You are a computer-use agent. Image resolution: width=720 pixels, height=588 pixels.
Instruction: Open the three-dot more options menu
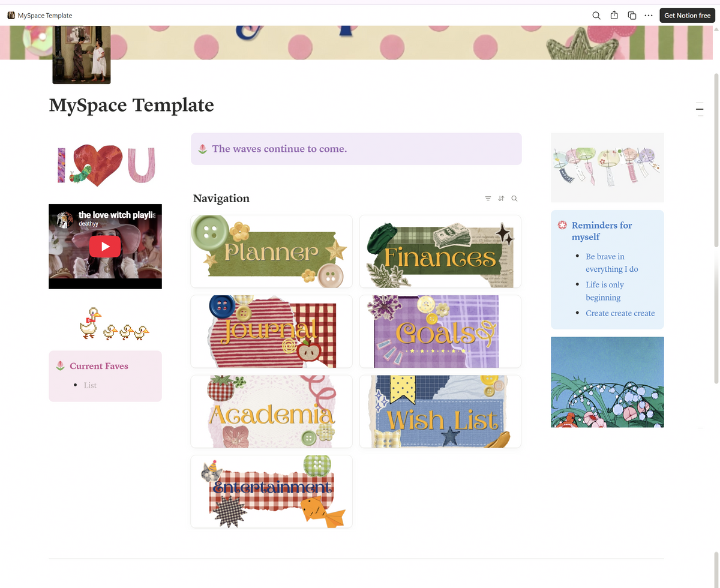point(649,16)
